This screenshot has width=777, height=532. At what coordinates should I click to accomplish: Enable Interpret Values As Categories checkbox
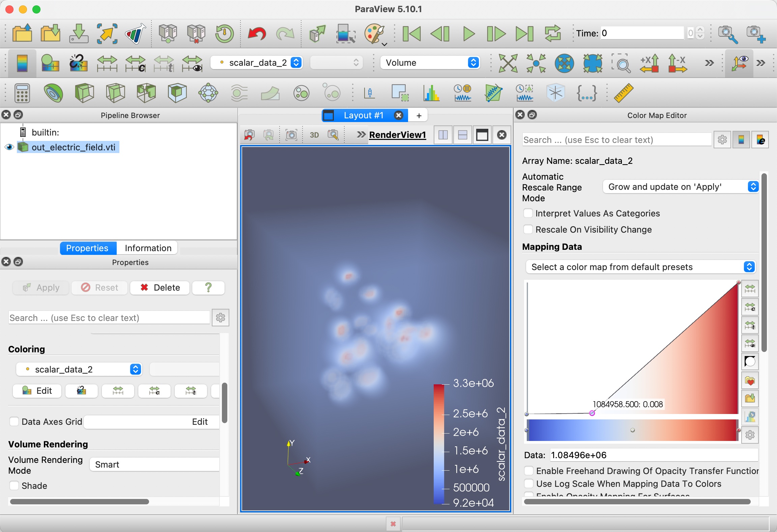click(528, 213)
